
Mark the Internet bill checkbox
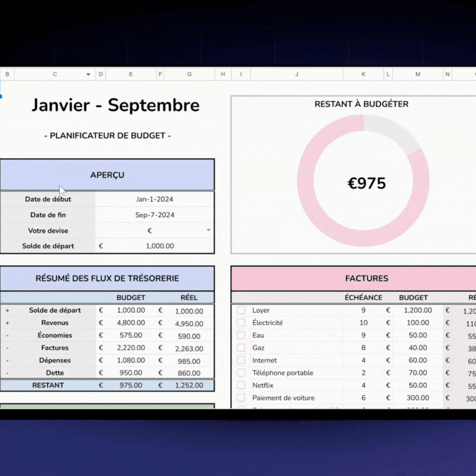click(241, 360)
